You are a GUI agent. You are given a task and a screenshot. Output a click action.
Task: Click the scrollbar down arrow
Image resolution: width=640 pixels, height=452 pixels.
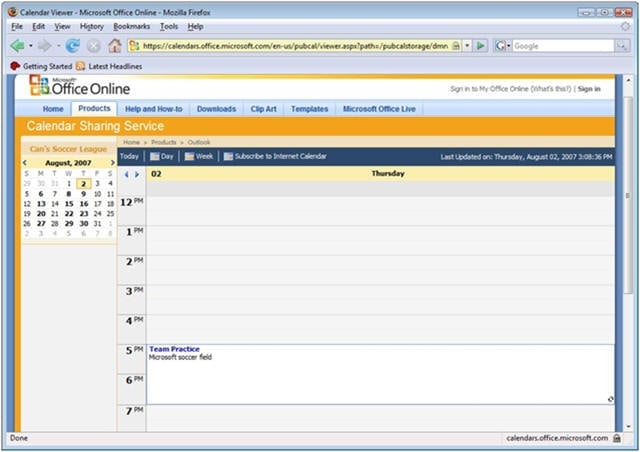[x=628, y=426]
